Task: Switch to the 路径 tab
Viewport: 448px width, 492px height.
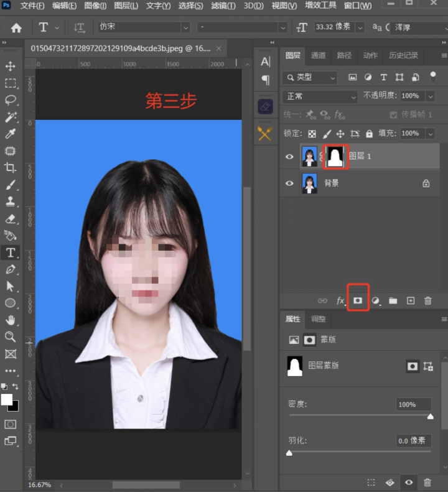Action: 344,55
